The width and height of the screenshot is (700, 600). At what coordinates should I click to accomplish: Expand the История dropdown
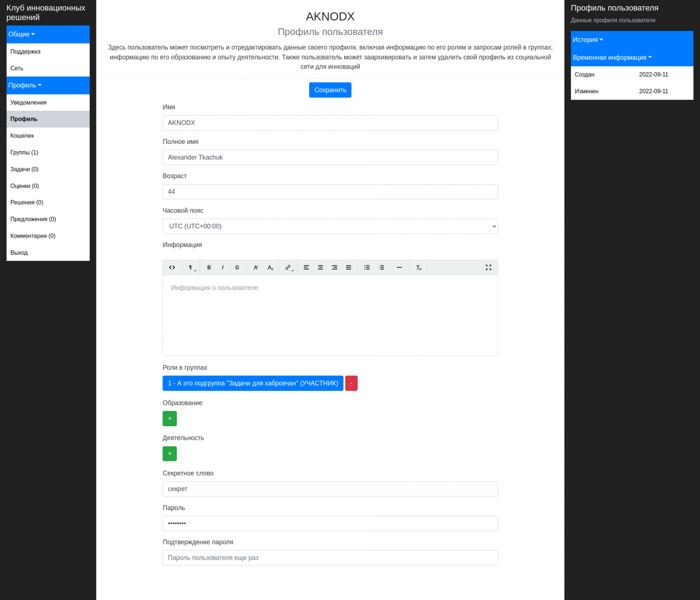(x=632, y=40)
